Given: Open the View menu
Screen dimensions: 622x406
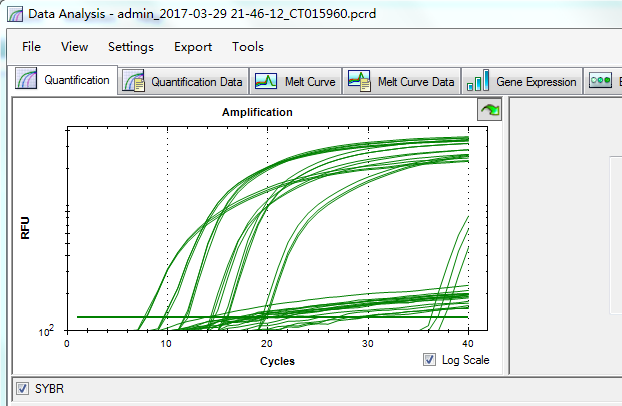Looking at the screenshot, I should [x=74, y=47].
